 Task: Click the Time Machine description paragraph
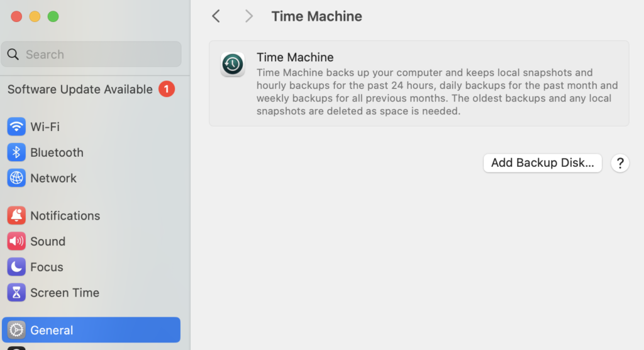point(437,92)
